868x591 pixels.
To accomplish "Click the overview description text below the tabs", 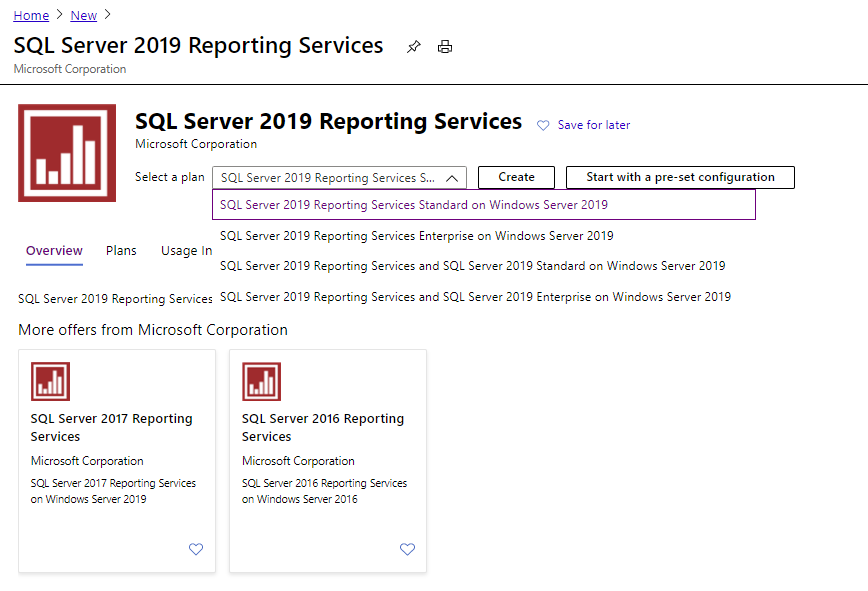I will (x=115, y=299).
